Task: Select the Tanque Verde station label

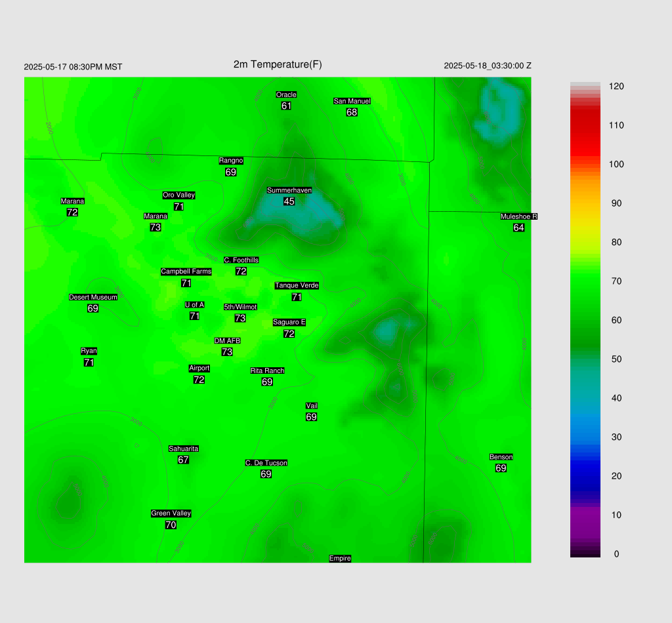Action: pyautogui.click(x=297, y=285)
